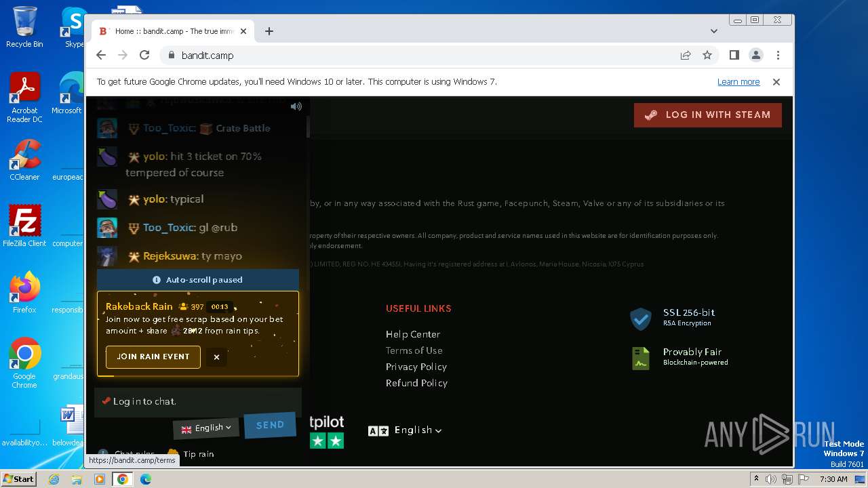
Task: Toggle the Chrome side panel
Action: pyautogui.click(x=734, y=56)
